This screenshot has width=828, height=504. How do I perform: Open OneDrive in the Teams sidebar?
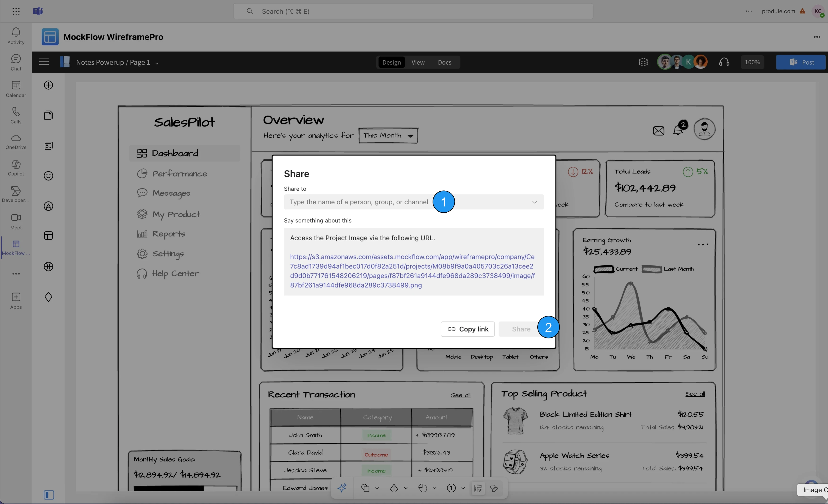coord(16,142)
